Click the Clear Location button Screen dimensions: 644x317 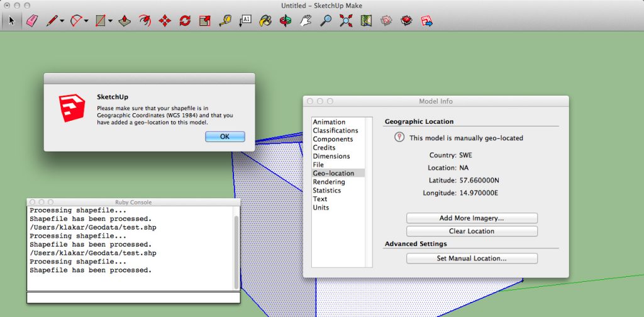coord(472,231)
